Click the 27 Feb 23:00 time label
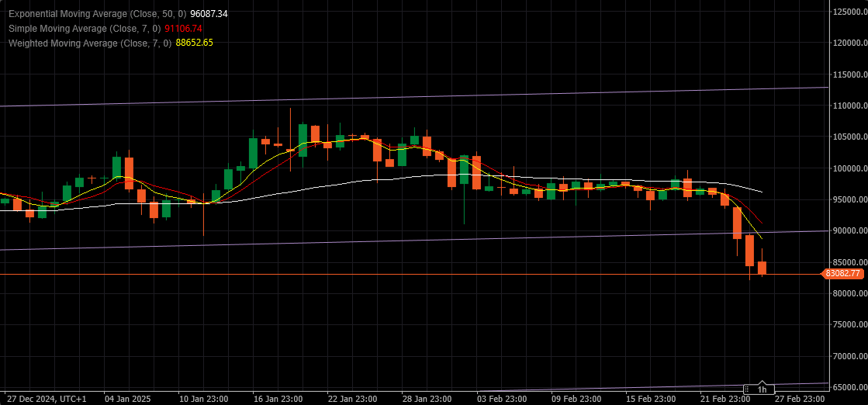The image size is (868, 405). [x=800, y=399]
